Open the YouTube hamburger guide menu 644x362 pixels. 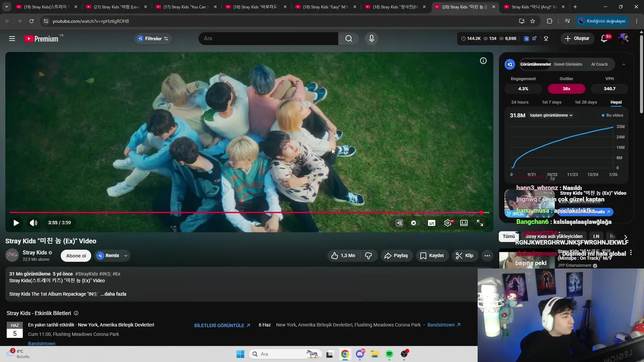tap(12, 39)
